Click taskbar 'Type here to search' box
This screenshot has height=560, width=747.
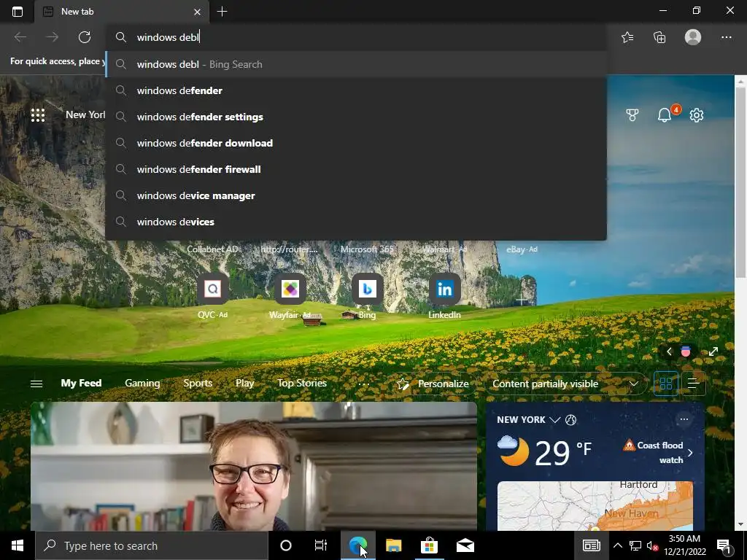(152, 545)
